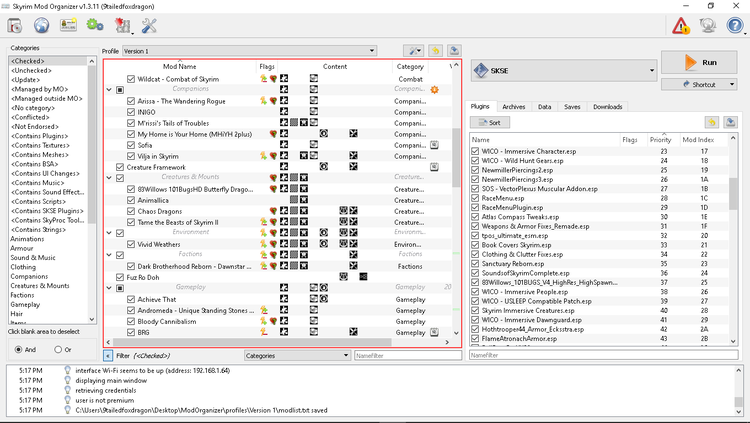Switch to the Data tab
Viewport: 750px width, 423px height.
(544, 107)
